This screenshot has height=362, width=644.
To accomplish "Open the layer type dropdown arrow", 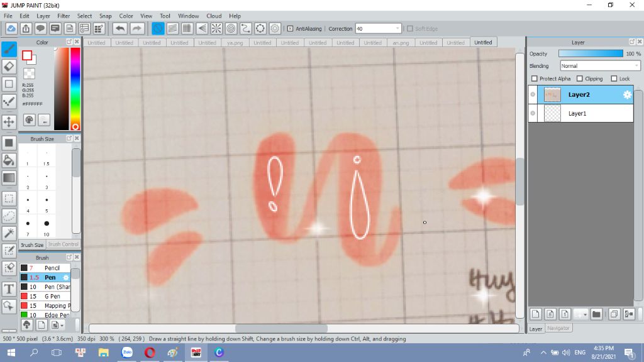I will (x=585, y=315).
